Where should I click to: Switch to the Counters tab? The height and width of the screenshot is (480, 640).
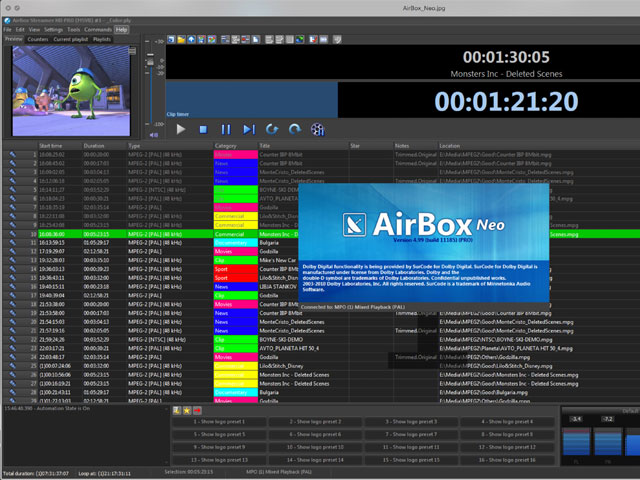(38, 39)
